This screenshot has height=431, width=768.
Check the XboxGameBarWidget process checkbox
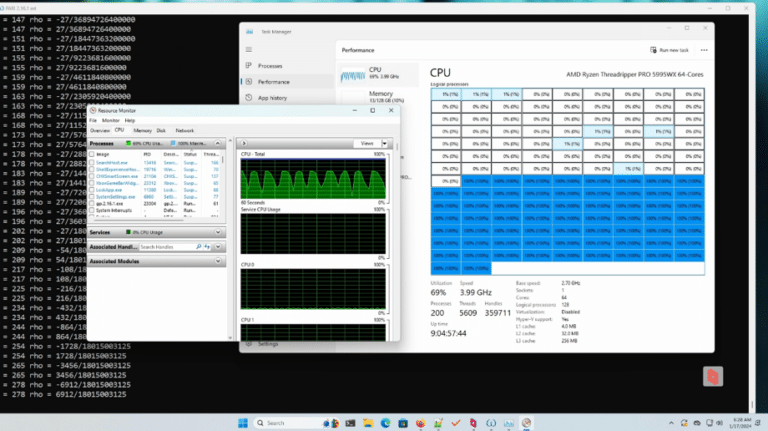(92, 183)
